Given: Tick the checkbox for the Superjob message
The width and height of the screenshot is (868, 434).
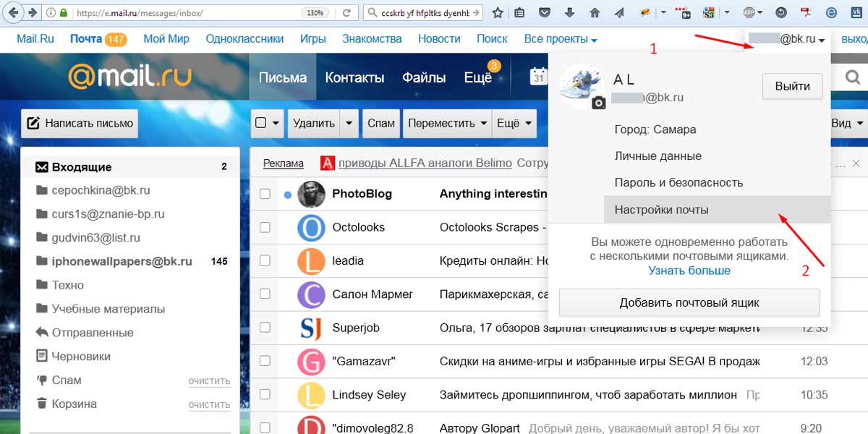Looking at the screenshot, I should (265, 328).
